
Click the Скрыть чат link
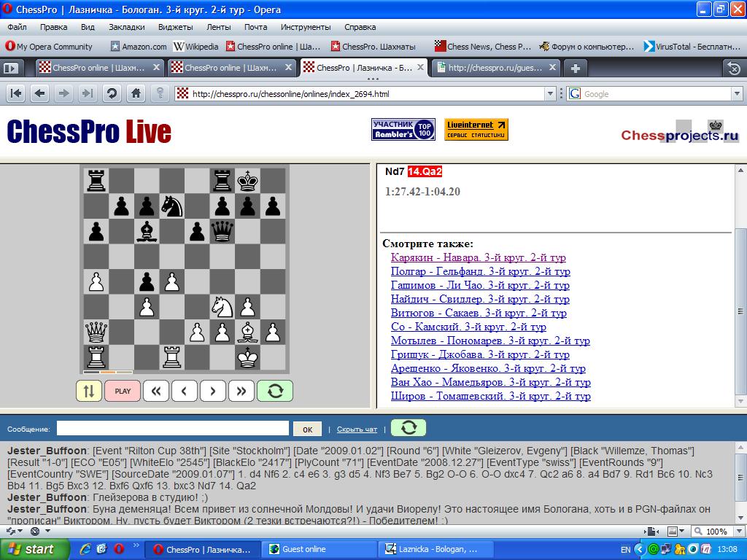357,429
